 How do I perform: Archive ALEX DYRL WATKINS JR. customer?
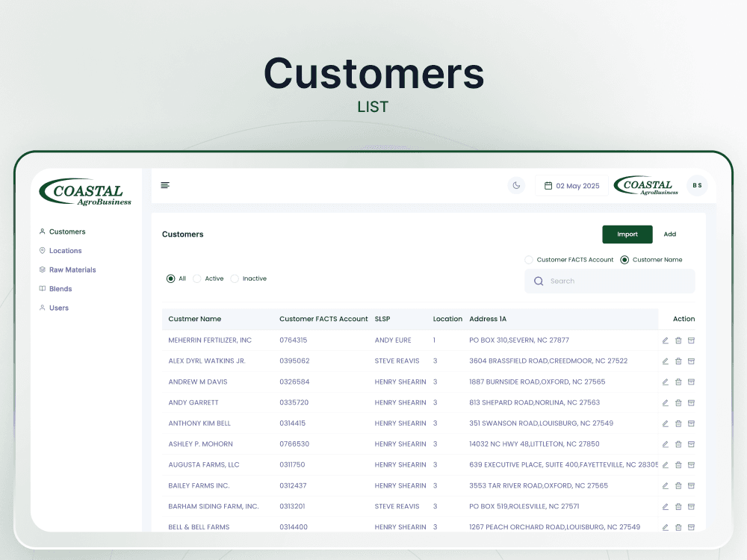(691, 361)
